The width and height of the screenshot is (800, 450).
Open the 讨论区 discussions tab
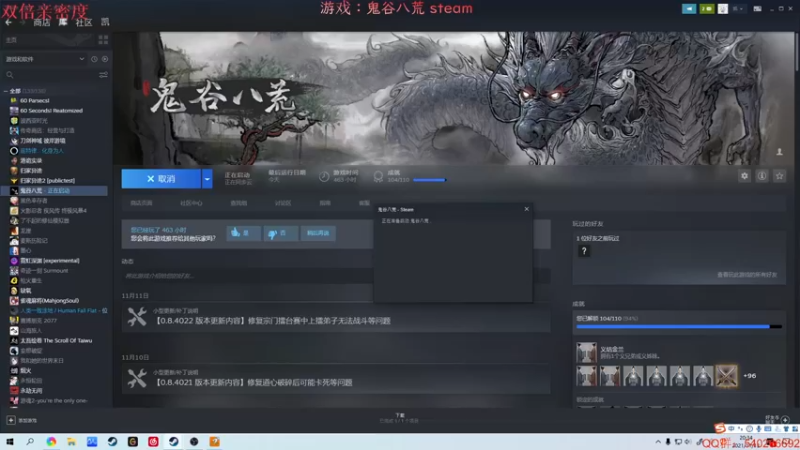(283, 203)
